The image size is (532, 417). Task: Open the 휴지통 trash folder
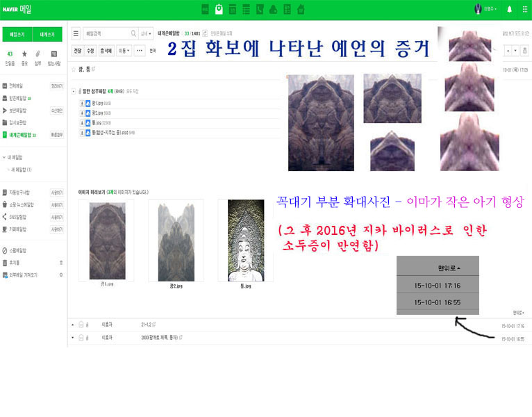point(15,263)
